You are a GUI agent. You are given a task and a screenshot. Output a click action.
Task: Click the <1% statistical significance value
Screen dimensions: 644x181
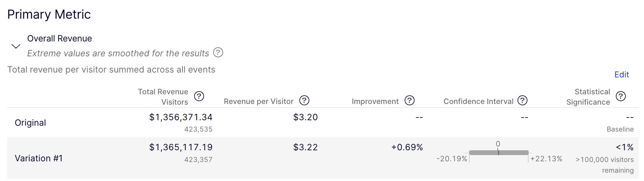pos(625,147)
